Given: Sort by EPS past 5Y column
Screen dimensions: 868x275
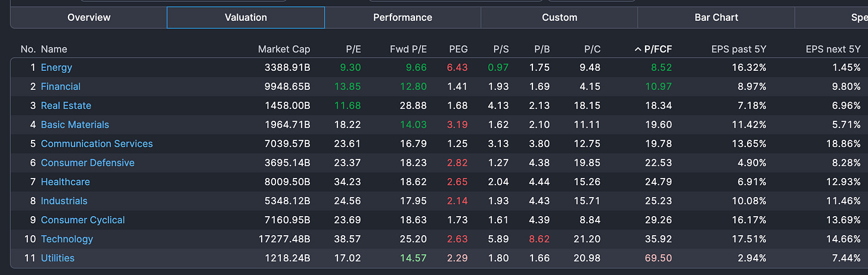Looking at the screenshot, I should pos(739,49).
